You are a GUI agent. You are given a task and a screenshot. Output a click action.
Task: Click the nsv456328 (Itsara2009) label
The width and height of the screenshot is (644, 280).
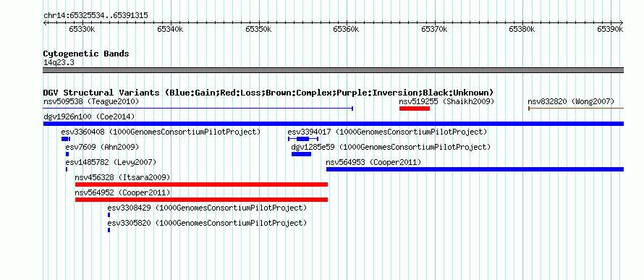pyautogui.click(x=122, y=177)
